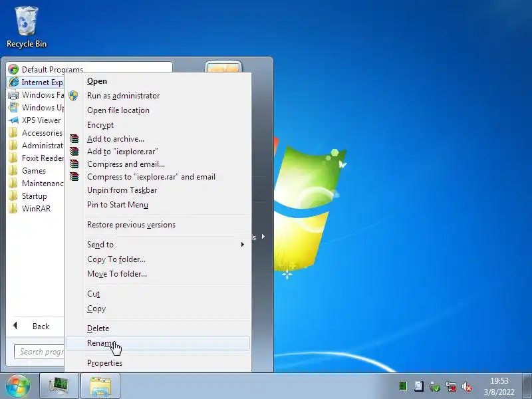Screen dimensions: 532x399
Task: Click the WinRAR icon next to Add to archive
Action: point(74,138)
